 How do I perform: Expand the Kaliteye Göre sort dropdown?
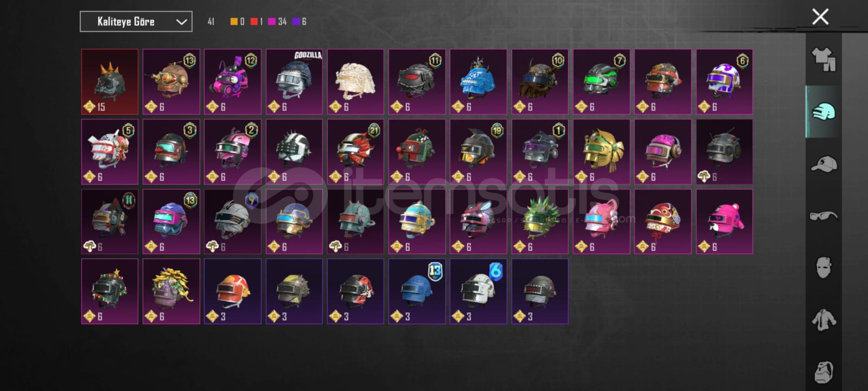[x=136, y=22]
